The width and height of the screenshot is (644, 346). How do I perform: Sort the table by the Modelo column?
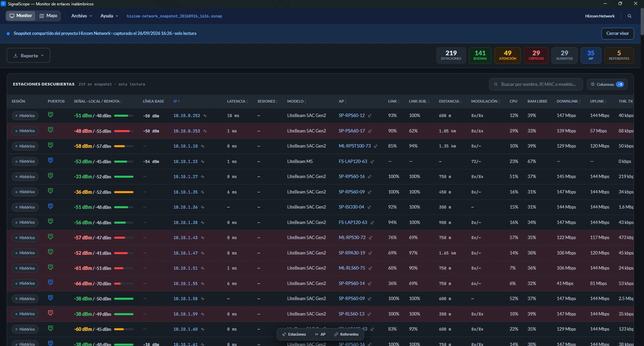click(297, 101)
